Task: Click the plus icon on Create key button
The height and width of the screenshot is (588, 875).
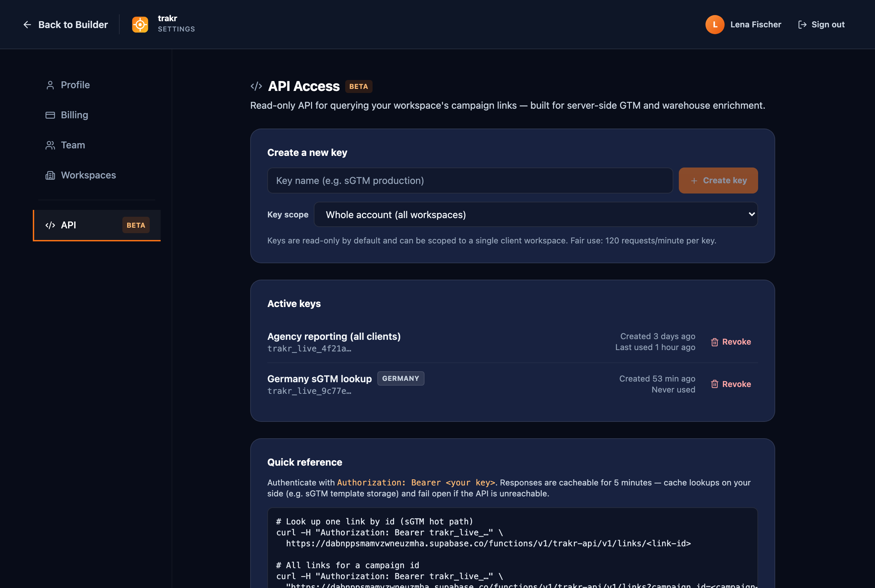Action: click(694, 181)
